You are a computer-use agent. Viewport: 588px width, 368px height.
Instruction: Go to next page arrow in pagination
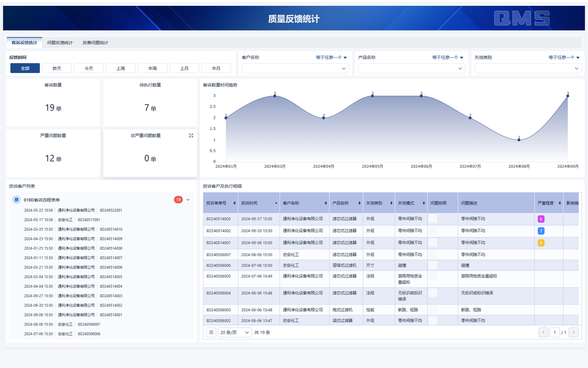tap(574, 332)
